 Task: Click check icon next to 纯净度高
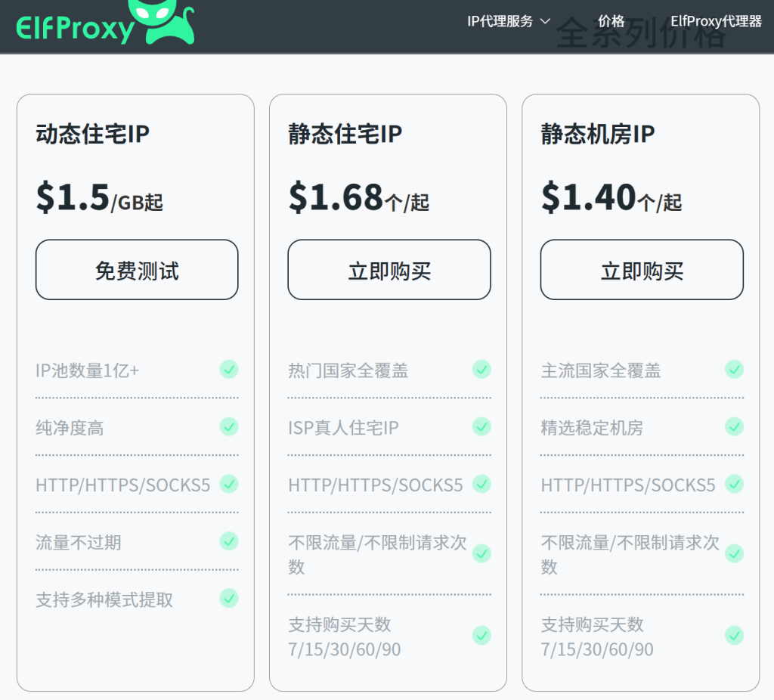(x=229, y=426)
